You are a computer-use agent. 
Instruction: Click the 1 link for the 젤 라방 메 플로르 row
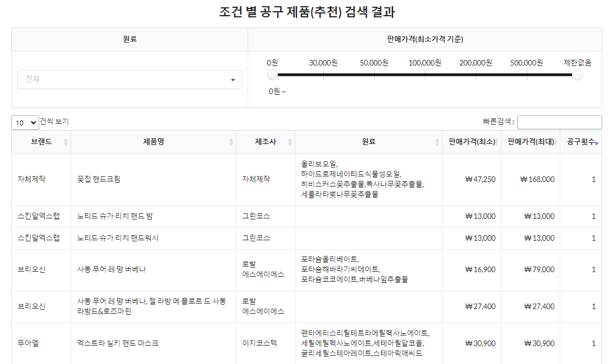(593, 306)
